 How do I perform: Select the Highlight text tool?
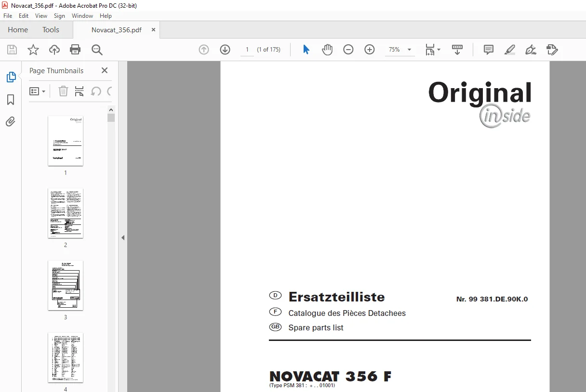[x=510, y=50]
